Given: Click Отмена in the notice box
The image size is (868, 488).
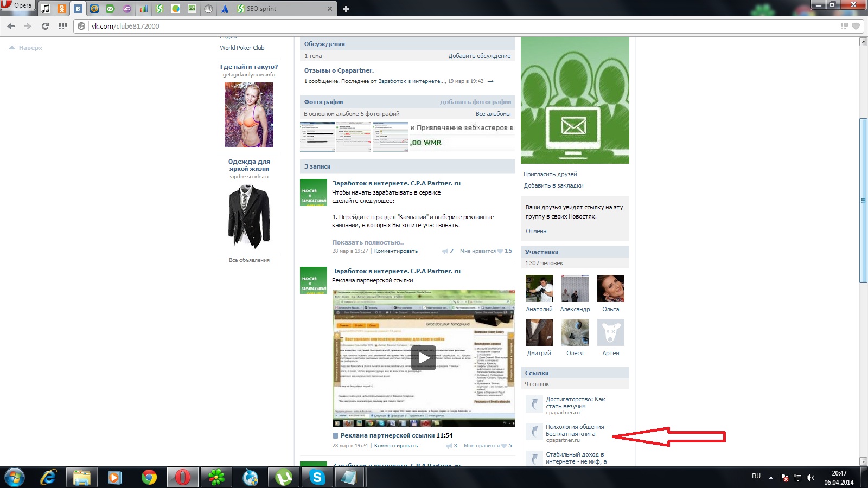Looking at the screenshot, I should point(536,231).
